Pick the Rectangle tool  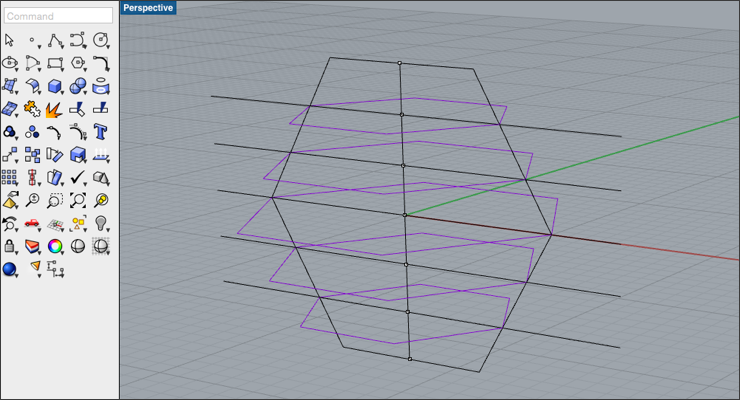(x=55, y=63)
